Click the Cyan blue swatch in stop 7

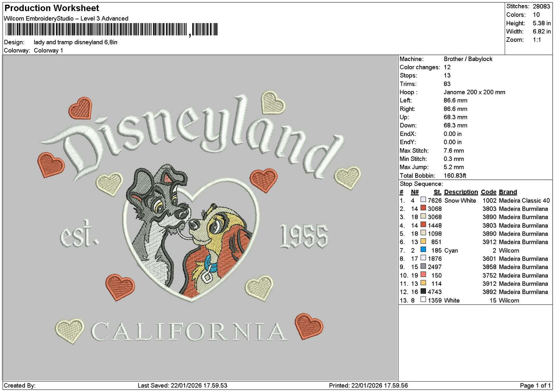pos(423,250)
